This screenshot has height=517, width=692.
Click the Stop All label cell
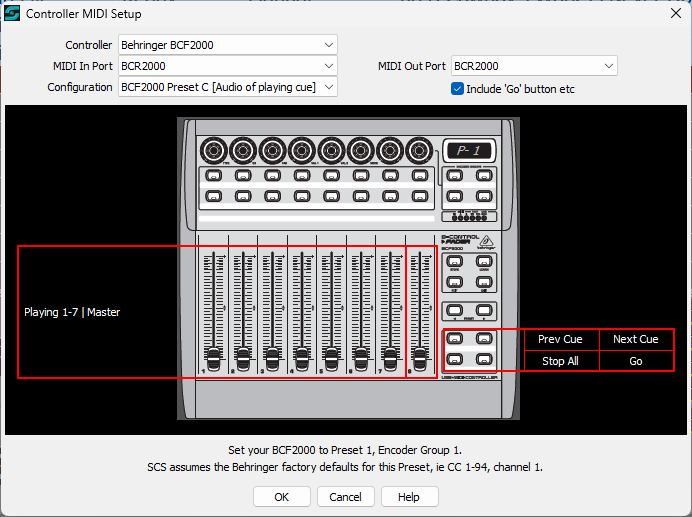click(x=560, y=361)
